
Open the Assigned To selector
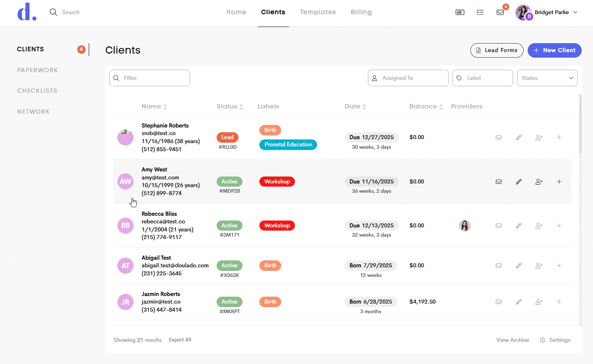408,78
